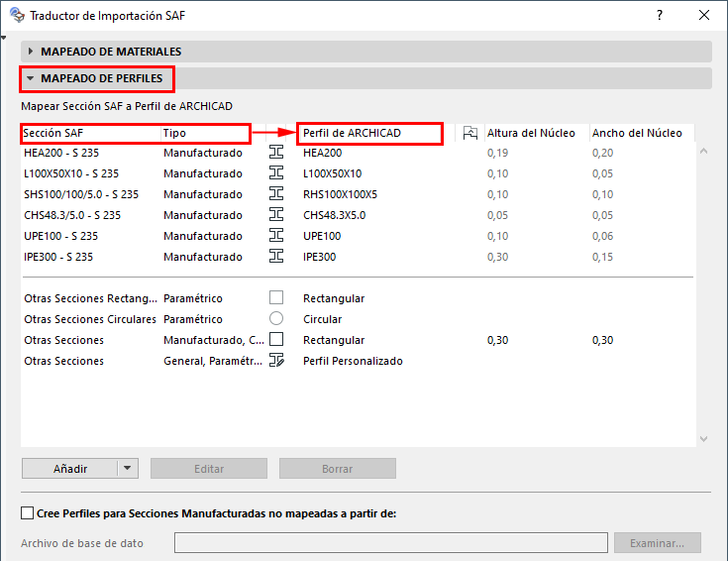Click the IPE300 ARCHICAD profile cell
728x561 pixels.
coord(319,257)
